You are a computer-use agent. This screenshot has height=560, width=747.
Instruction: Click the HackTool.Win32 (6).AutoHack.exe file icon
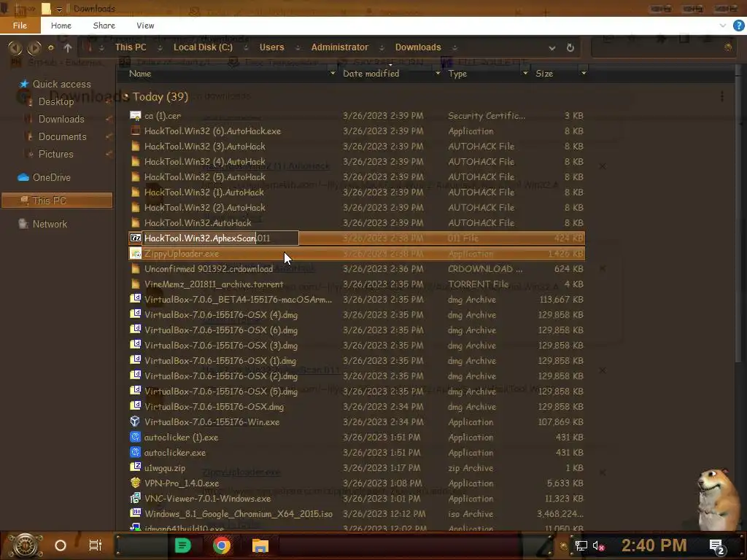(135, 131)
